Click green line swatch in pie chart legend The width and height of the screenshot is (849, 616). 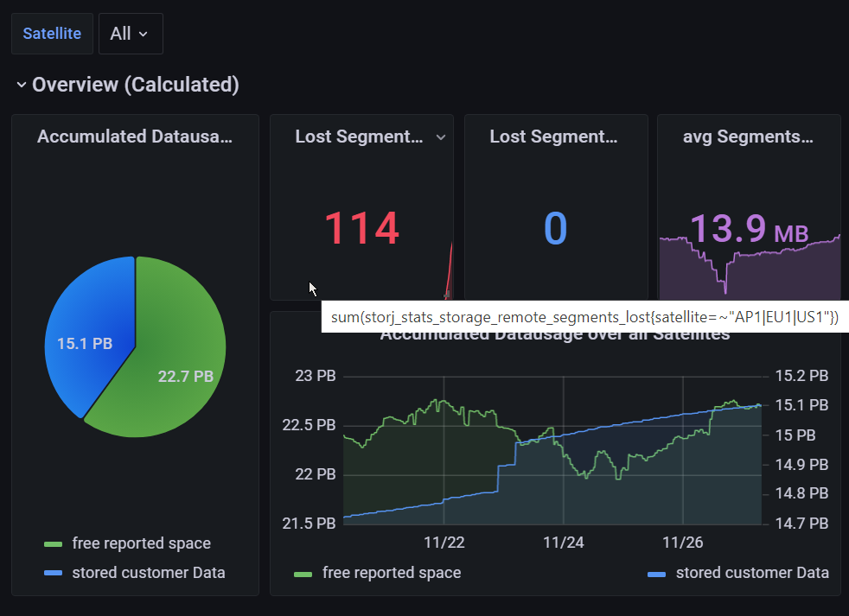point(54,544)
